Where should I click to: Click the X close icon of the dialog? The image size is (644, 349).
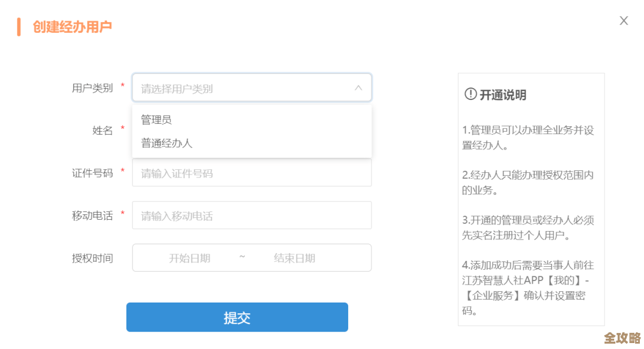pos(623,20)
